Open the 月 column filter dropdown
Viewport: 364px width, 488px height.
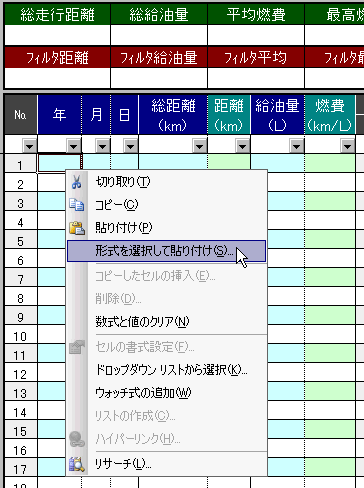(102, 146)
